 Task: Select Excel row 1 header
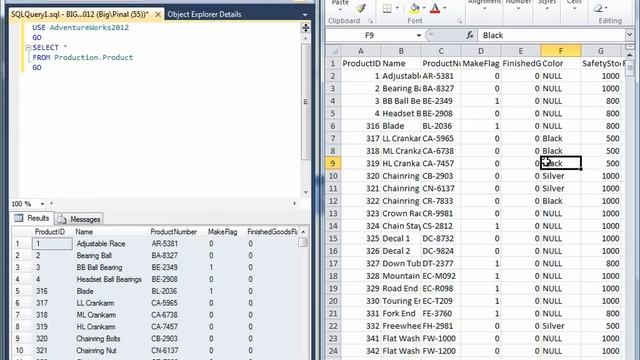pyautogui.click(x=333, y=63)
